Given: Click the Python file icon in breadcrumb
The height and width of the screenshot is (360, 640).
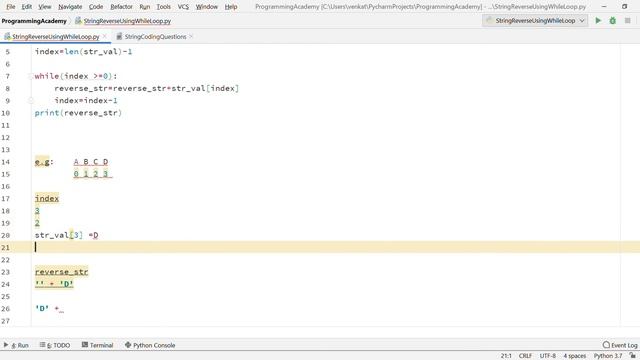Looking at the screenshot, I should pyautogui.click(x=78, y=21).
